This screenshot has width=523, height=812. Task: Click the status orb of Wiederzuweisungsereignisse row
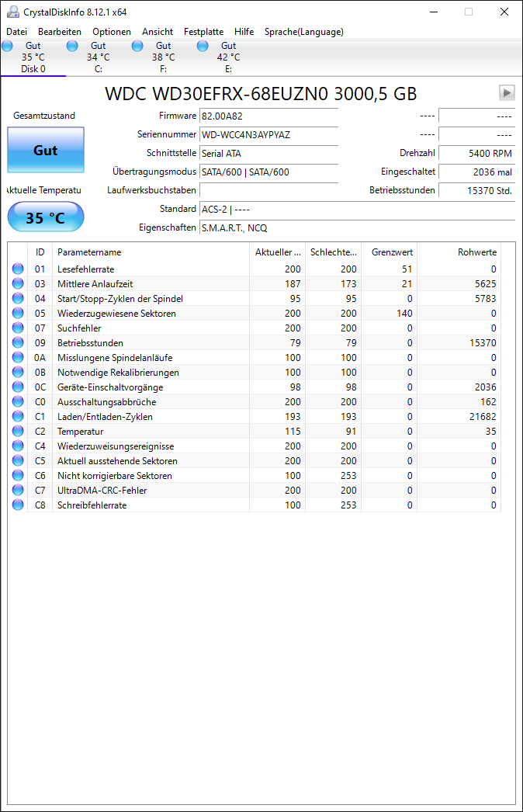pos(18,446)
